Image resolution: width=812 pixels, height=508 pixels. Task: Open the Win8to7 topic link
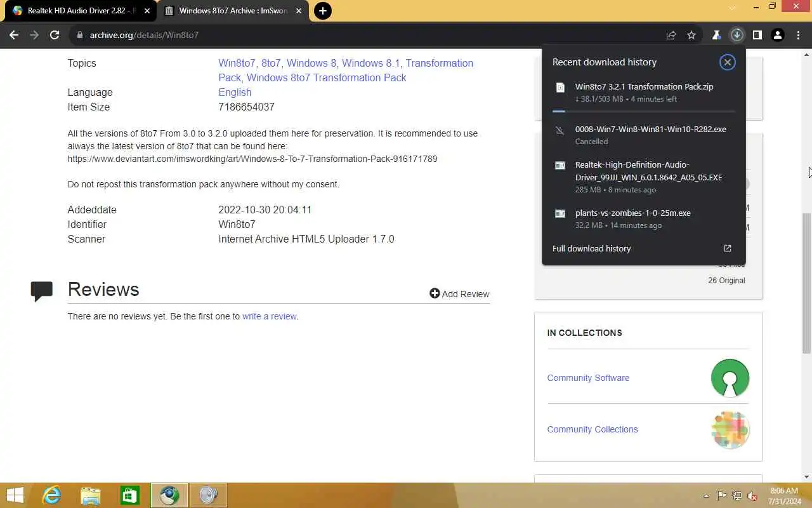pyautogui.click(x=237, y=63)
